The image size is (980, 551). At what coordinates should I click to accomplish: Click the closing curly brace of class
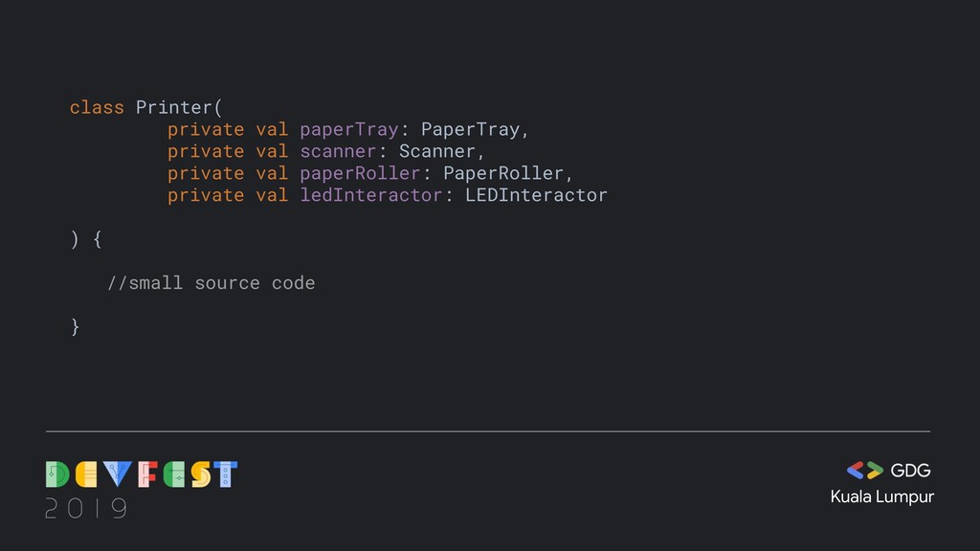point(75,327)
